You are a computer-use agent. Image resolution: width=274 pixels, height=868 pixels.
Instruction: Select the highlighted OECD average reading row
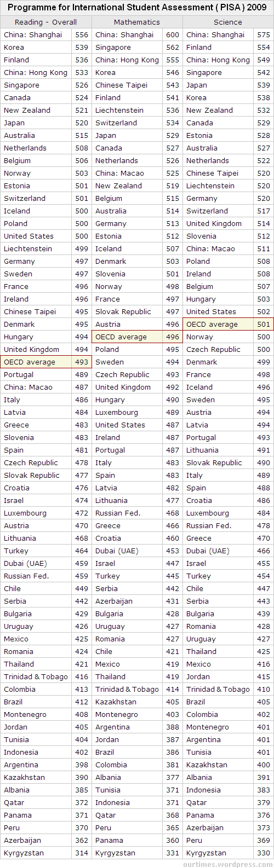point(46,362)
